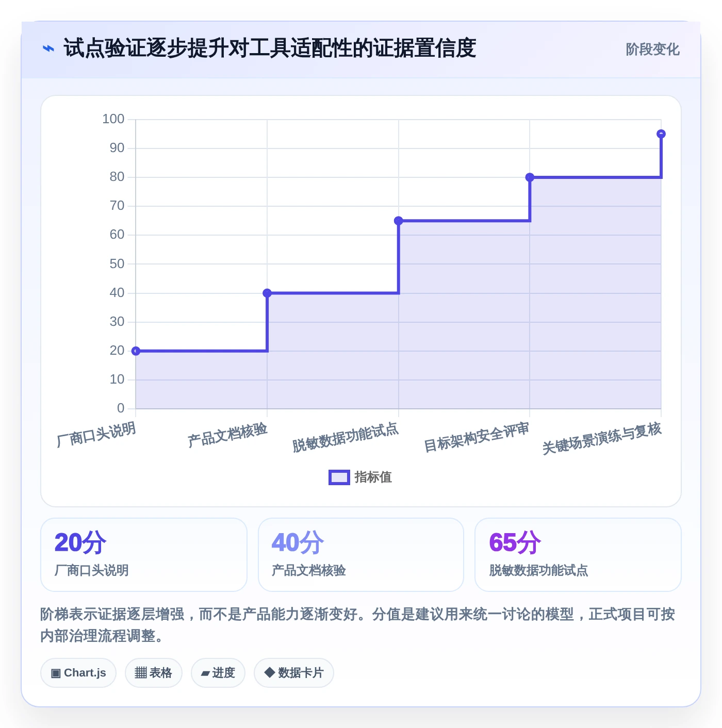722x728 pixels.
Task: Click the 表格 tag chip
Action: (154, 673)
